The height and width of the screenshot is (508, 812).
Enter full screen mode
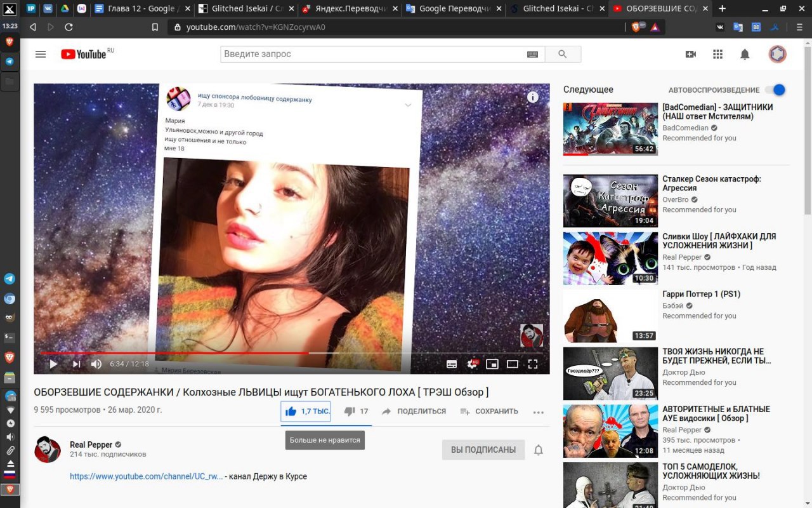click(533, 364)
